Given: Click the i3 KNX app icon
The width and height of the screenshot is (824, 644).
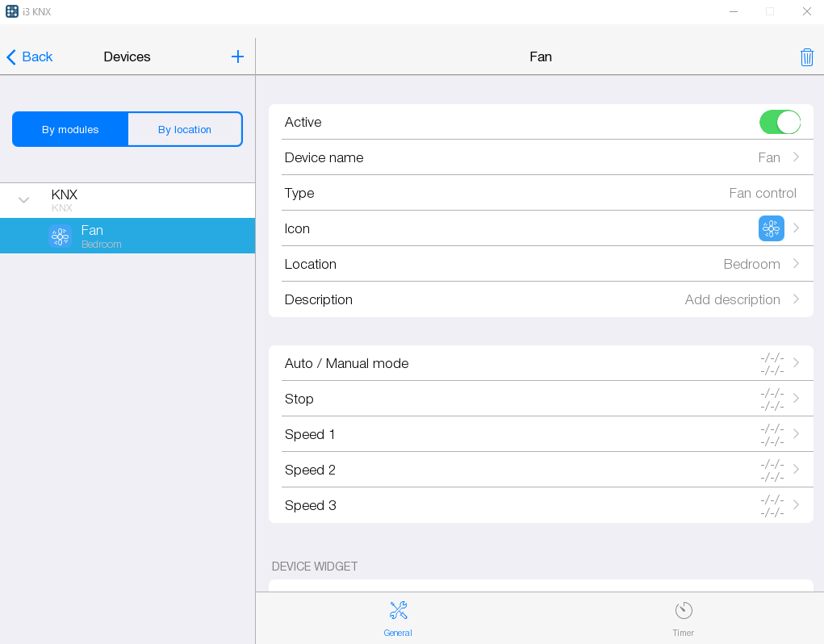Looking at the screenshot, I should point(12,11).
